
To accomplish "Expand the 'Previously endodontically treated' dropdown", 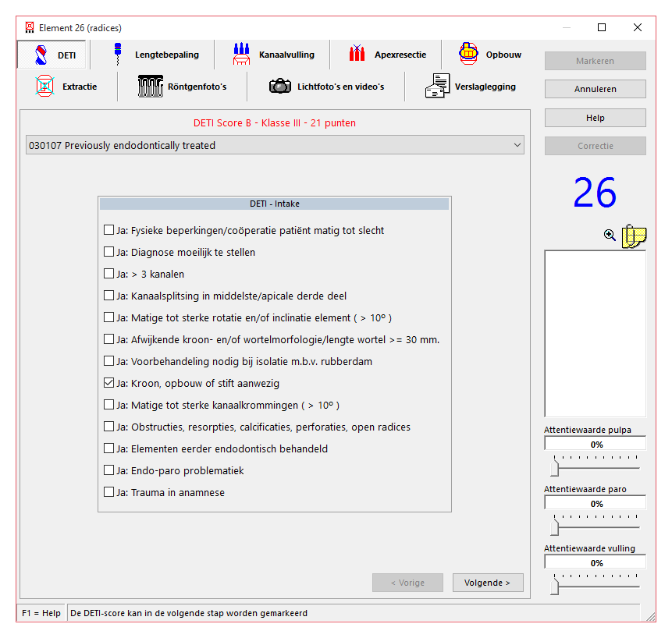I will (x=517, y=145).
